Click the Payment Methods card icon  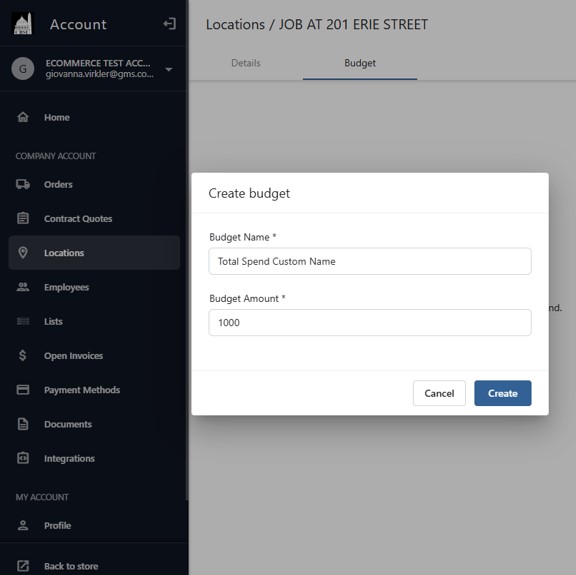[x=23, y=389]
